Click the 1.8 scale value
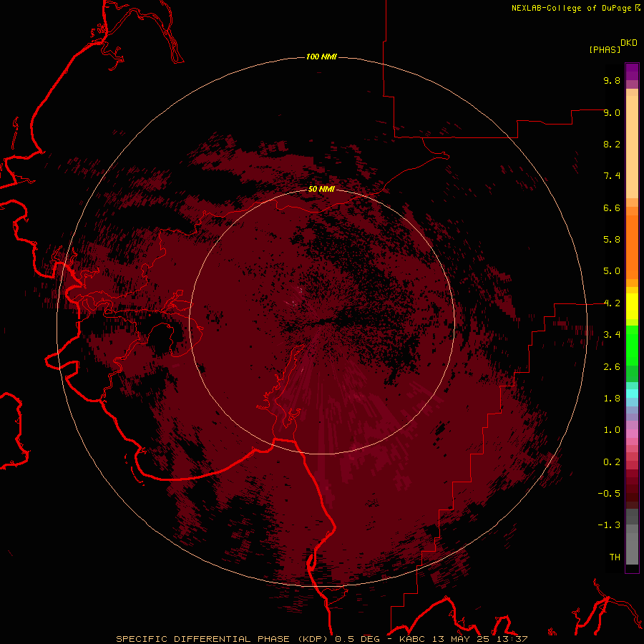 tap(612, 399)
